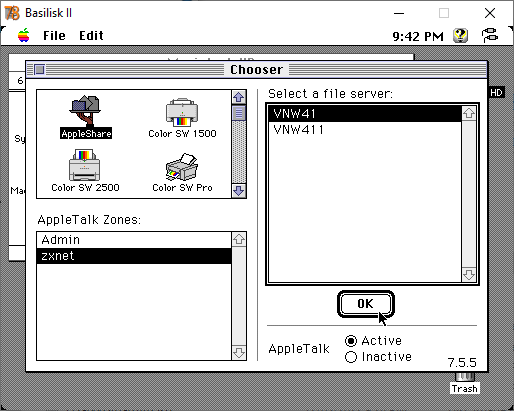The width and height of the screenshot is (514, 411).
Task: Select the AppleShare icon in Chooser
Action: [x=86, y=117]
